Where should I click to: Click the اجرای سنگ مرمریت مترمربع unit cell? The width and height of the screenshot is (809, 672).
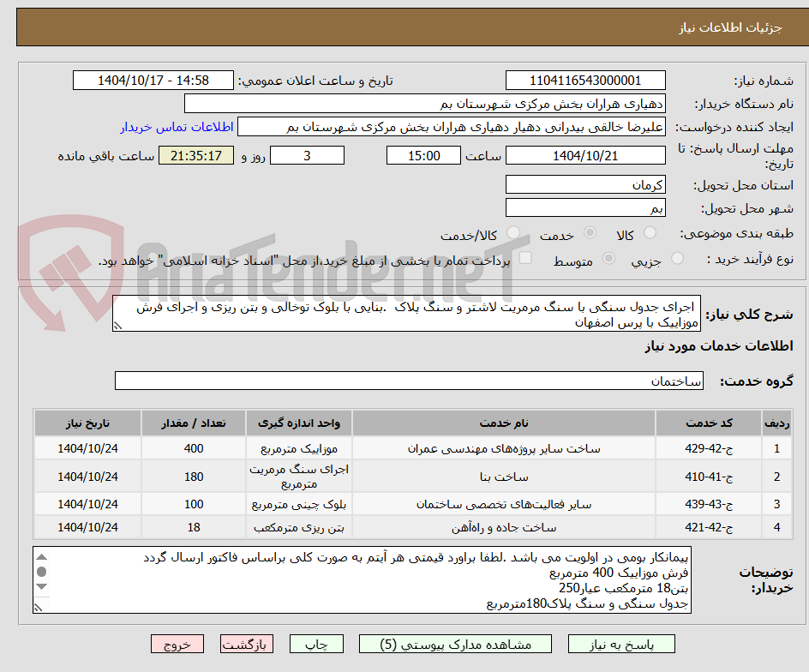pos(299,477)
